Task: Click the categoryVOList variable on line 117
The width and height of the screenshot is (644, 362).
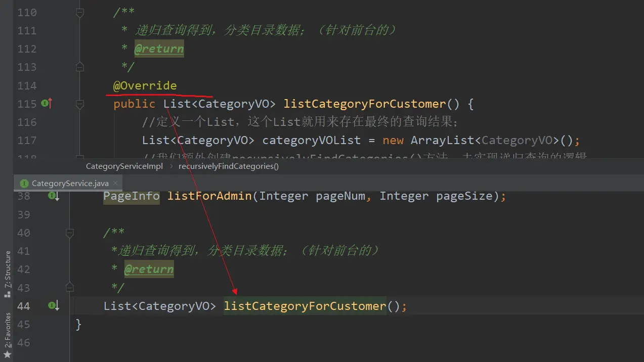Action: [311, 140]
